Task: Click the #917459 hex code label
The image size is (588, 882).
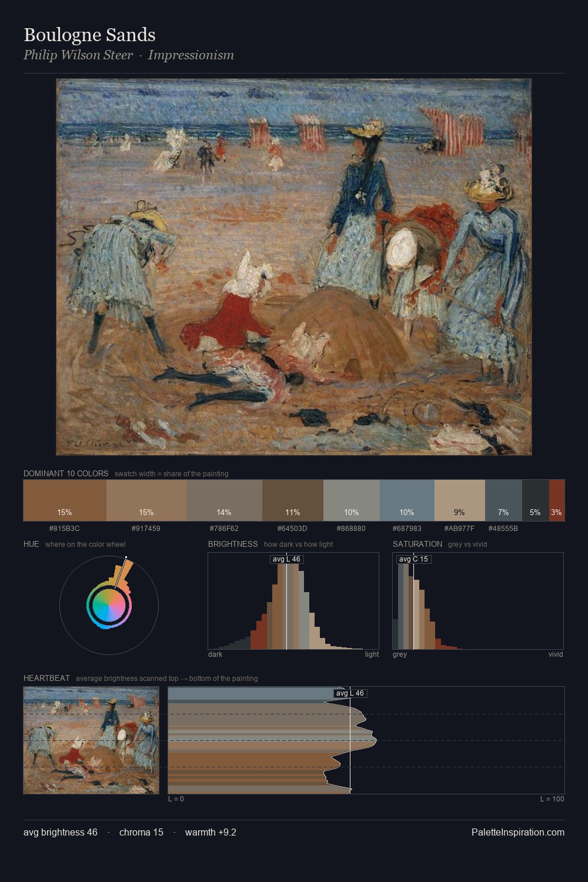Action: [146, 529]
